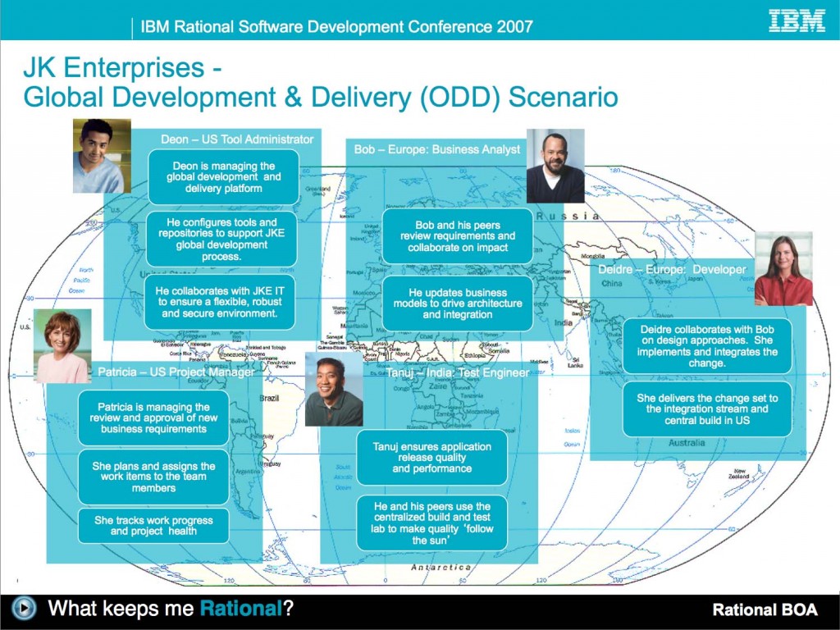Click 'Global Development & Delivery (ODD) Scenario' title line
Screen dimensions: 840x630
coord(321,98)
